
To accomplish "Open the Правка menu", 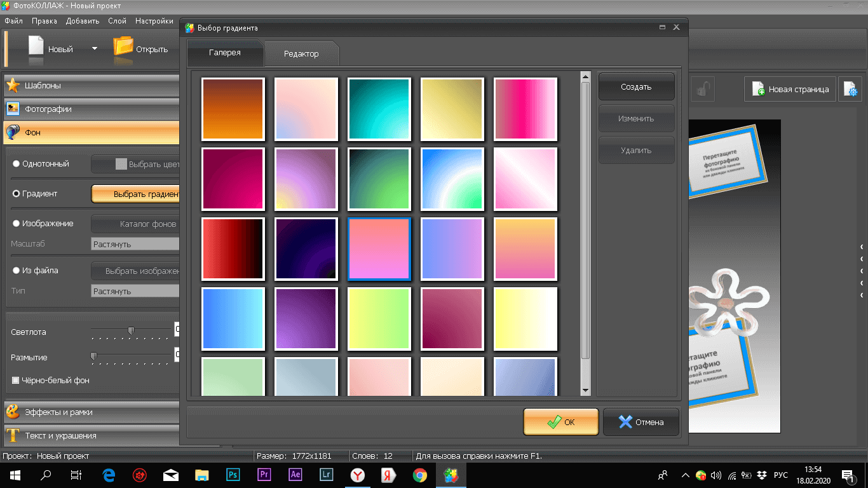I will 44,21.
